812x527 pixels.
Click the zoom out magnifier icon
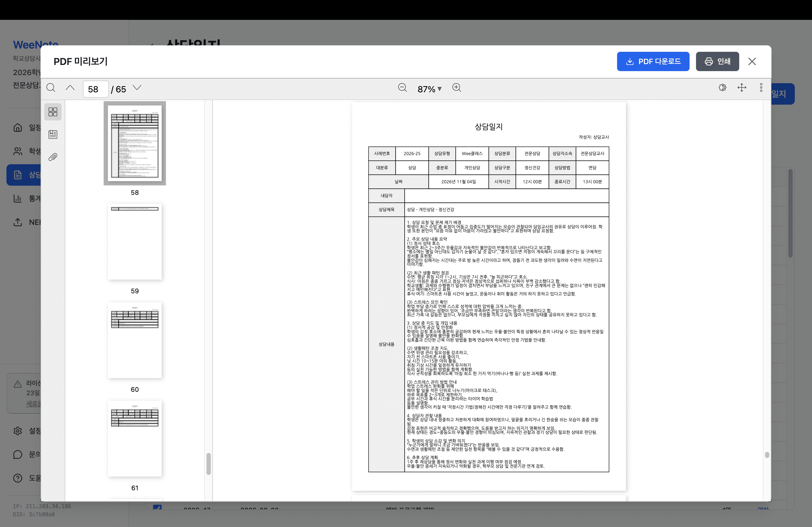[402, 88]
